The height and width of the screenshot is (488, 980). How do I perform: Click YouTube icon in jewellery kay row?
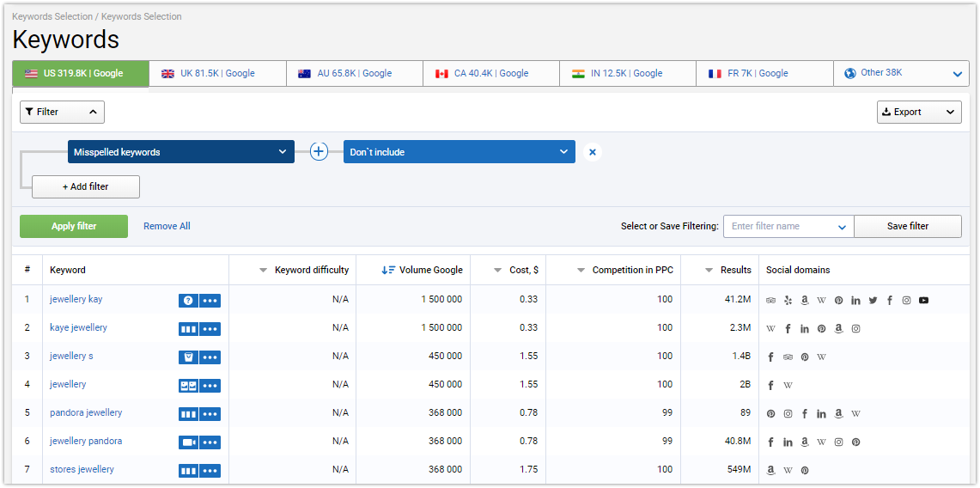[x=924, y=301]
